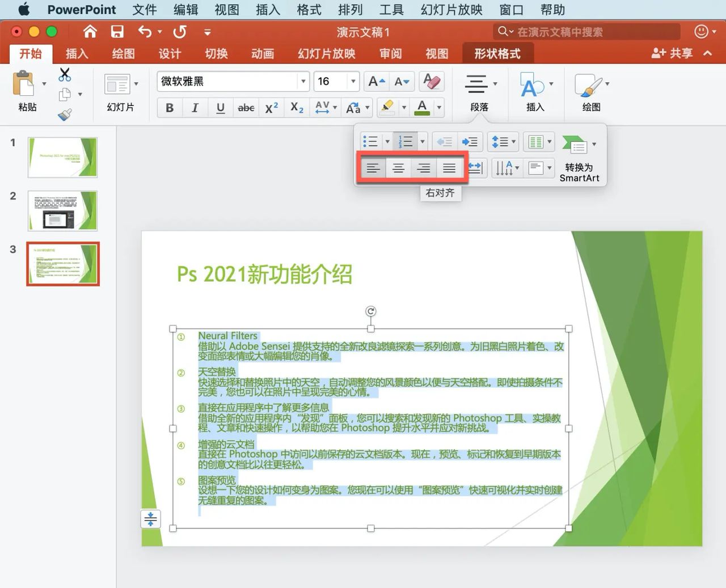Redo the last action
Screen dimensions: 726x588
180,32
